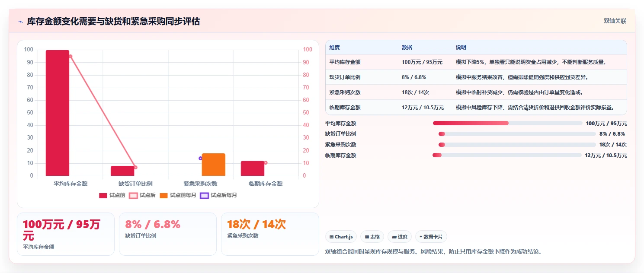Click the Chart.js chip
The image size is (644, 273).
pos(341,237)
